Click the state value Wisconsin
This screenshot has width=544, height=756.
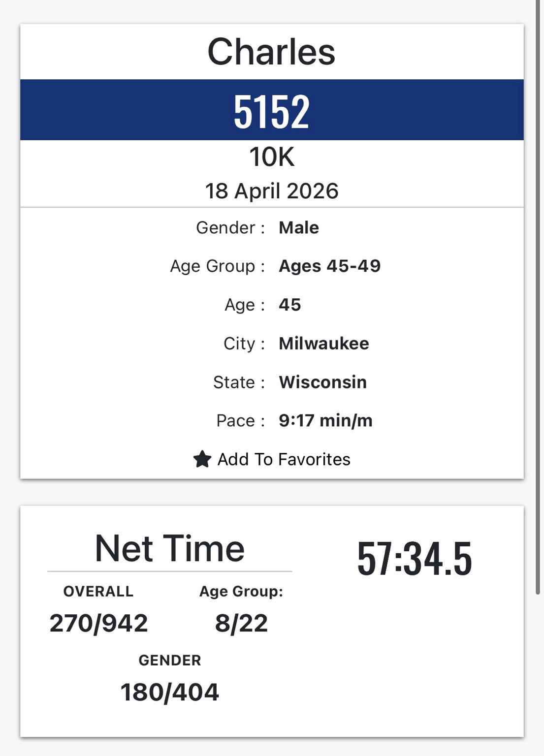click(322, 382)
